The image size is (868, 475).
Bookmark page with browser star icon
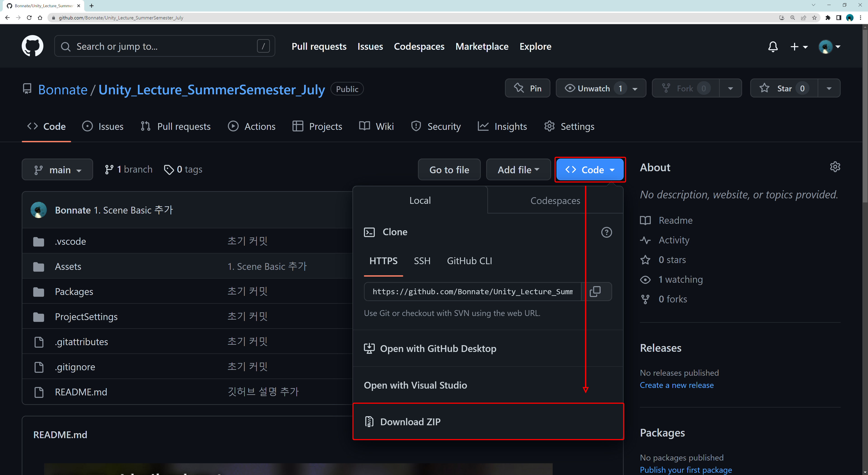click(x=814, y=18)
